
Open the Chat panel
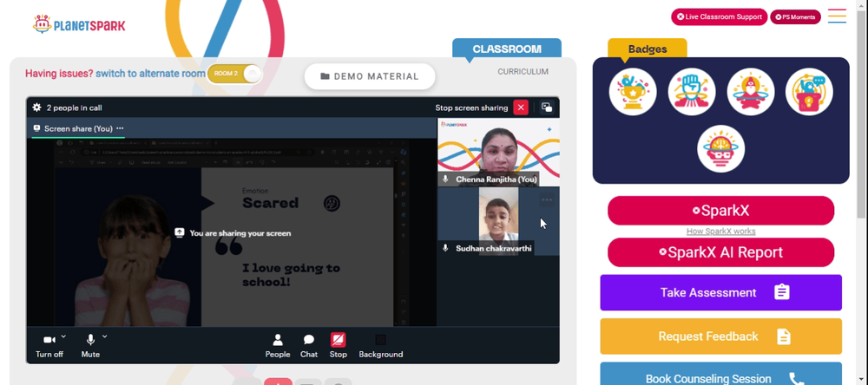point(309,346)
